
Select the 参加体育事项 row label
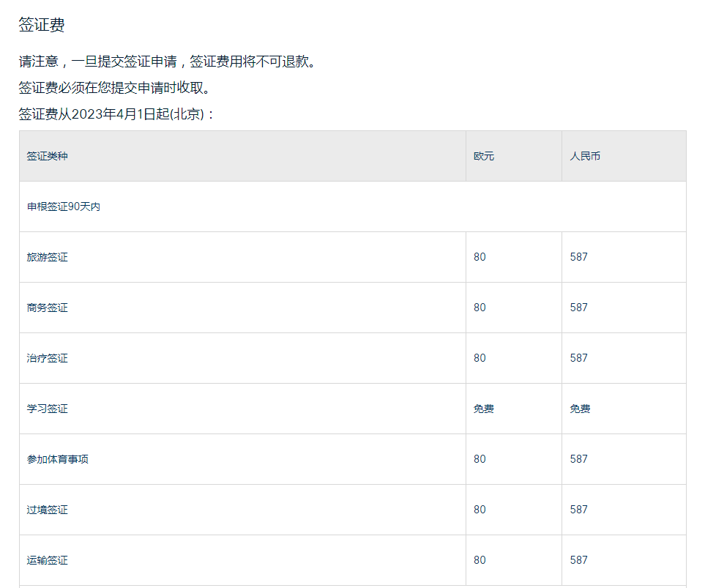tap(58, 459)
